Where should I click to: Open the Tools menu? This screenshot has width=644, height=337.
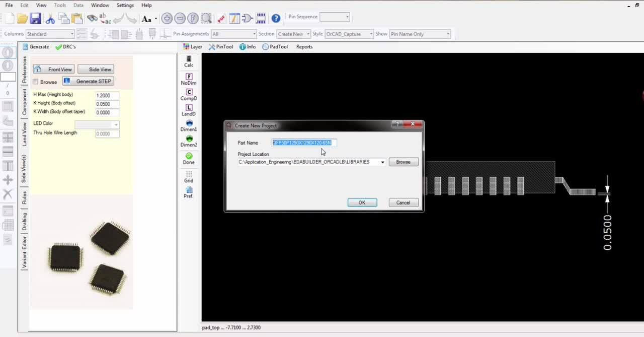tap(60, 5)
